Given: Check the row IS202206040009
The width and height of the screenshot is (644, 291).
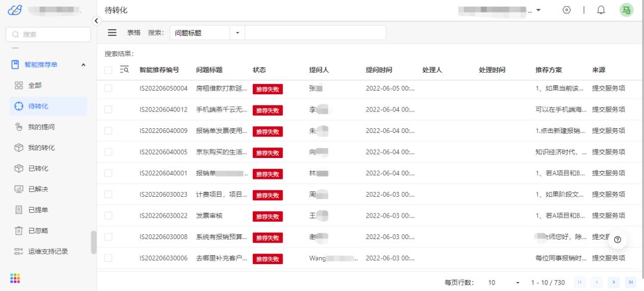Looking at the screenshot, I should 109,131.
